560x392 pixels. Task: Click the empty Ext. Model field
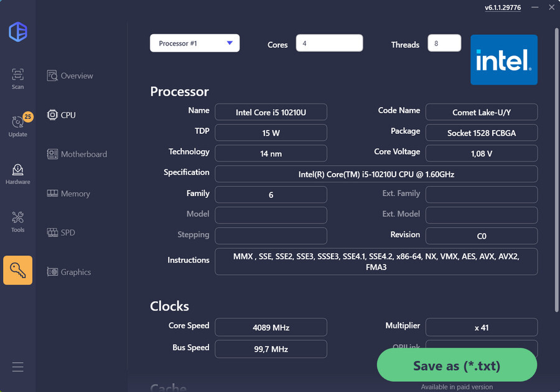(x=482, y=215)
